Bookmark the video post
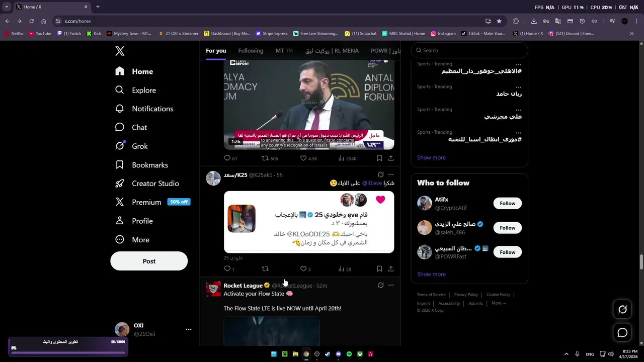 (379, 158)
